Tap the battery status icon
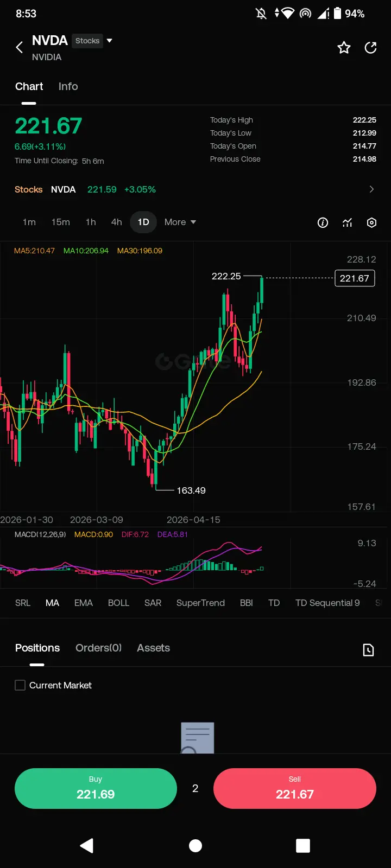The image size is (391, 868). coord(337,14)
